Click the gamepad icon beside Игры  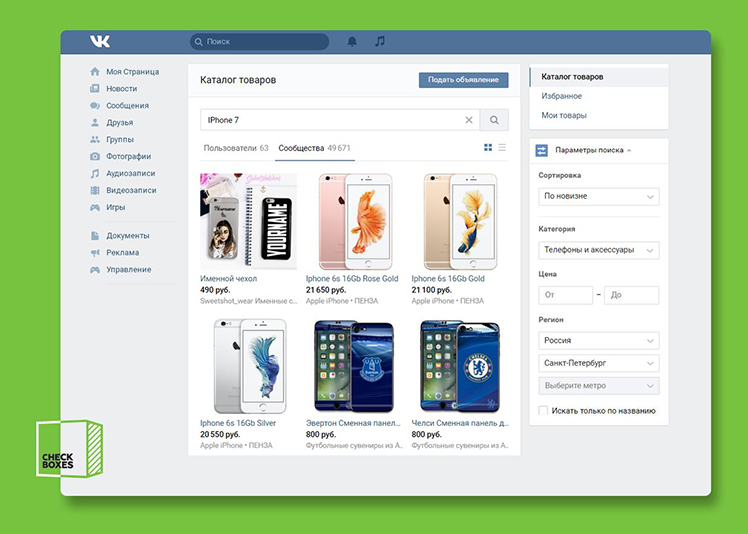[x=95, y=208]
